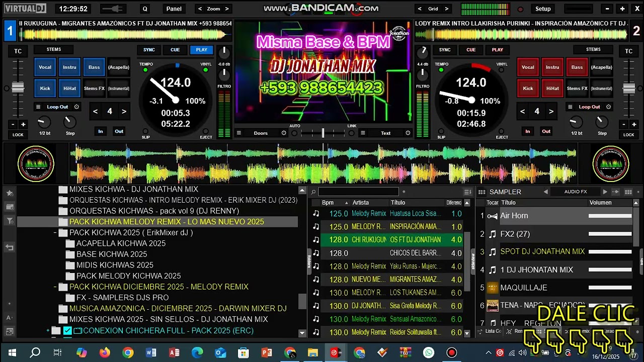Click PLAY on deck 1
Image resolution: width=644 pixels, height=362 pixels.
202,50
